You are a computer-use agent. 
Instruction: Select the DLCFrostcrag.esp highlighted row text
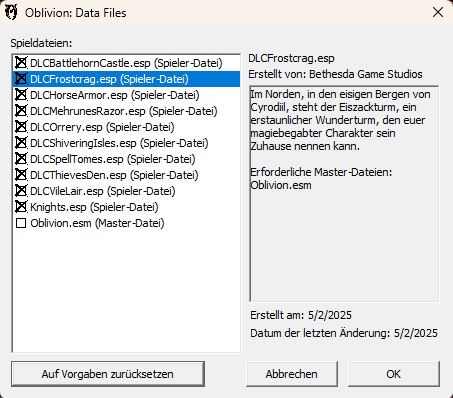click(x=109, y=79)
